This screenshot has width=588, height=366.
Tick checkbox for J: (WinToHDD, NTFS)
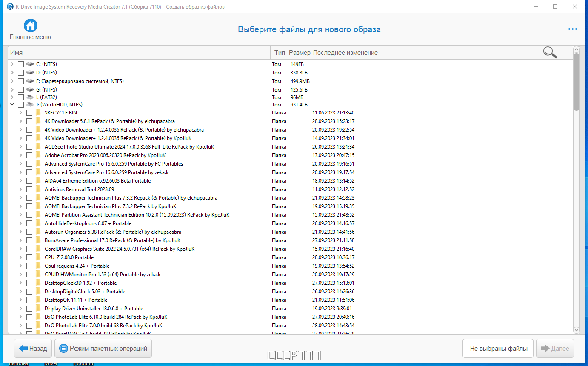pyautogui.click(x=21, y=104)
